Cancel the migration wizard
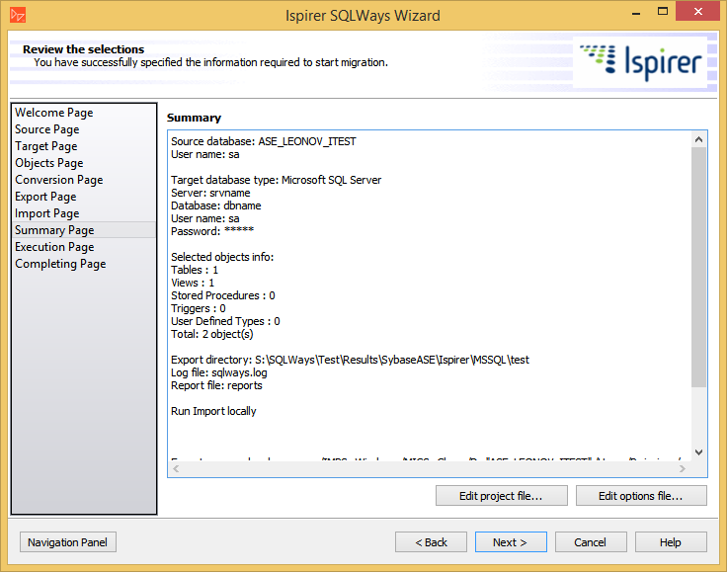 click(591, 542)
